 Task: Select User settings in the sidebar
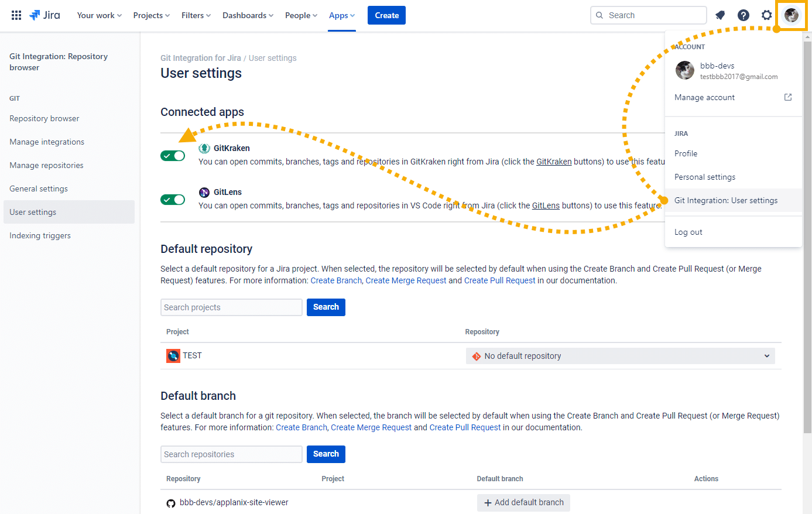click(x=69, y=212)
